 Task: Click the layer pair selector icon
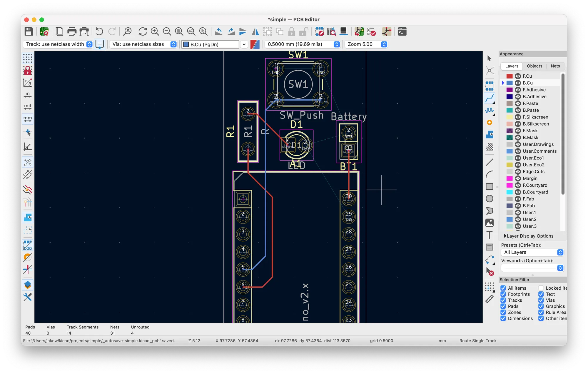[255, 44]
